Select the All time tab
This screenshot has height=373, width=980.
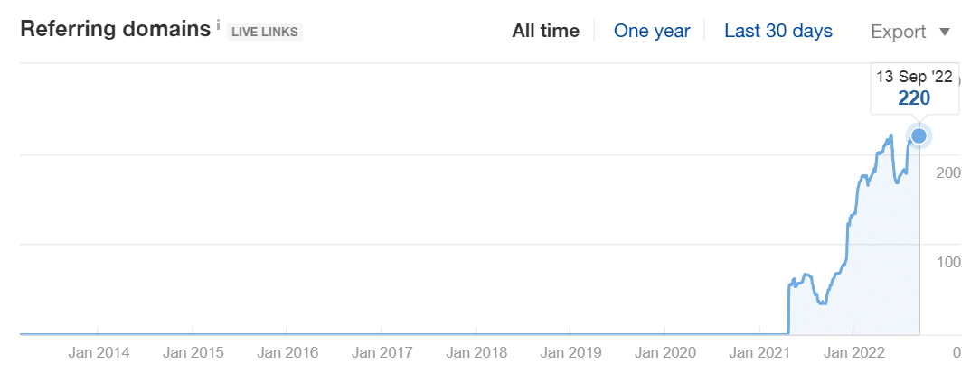[545, 31]
